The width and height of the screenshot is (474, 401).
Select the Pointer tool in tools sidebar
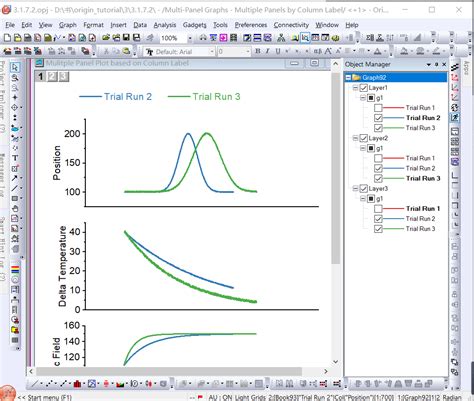[15, 67]
